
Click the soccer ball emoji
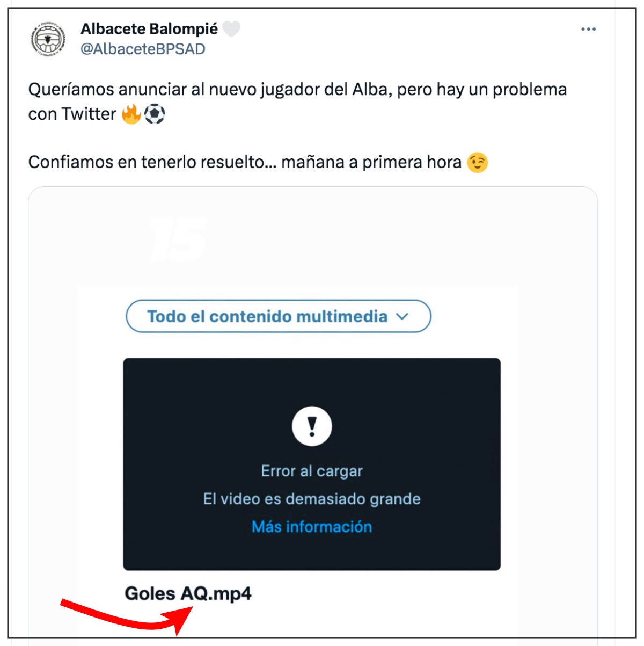pyautogui.click(x=155, y=114)
